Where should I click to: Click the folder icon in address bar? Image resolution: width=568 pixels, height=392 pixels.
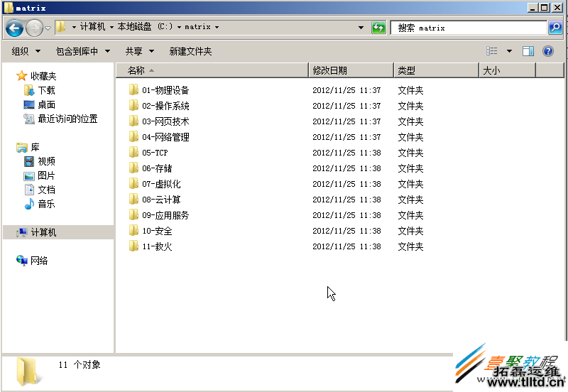click(x=61, y=26)
